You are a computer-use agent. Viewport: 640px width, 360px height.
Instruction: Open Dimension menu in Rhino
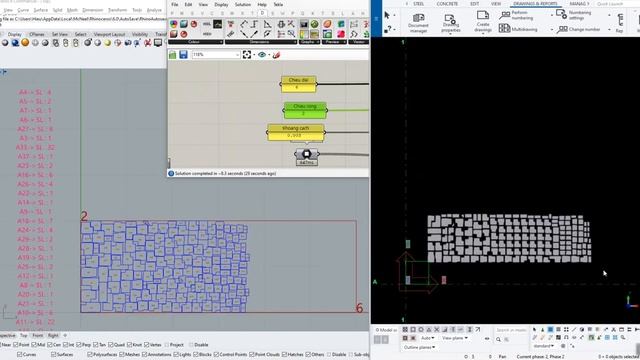coord(93,10)
